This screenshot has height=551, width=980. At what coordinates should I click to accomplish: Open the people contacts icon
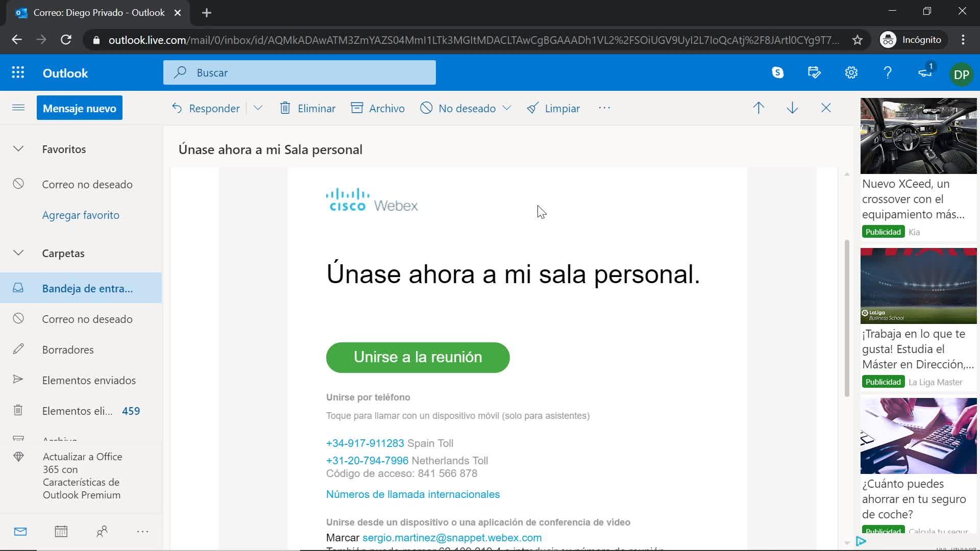pos(102,532)
